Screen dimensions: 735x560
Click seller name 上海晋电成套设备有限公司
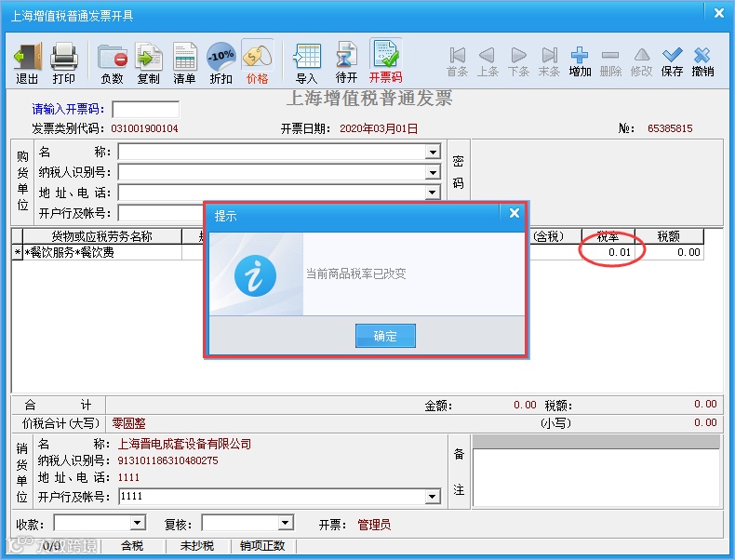pos(184,444)
